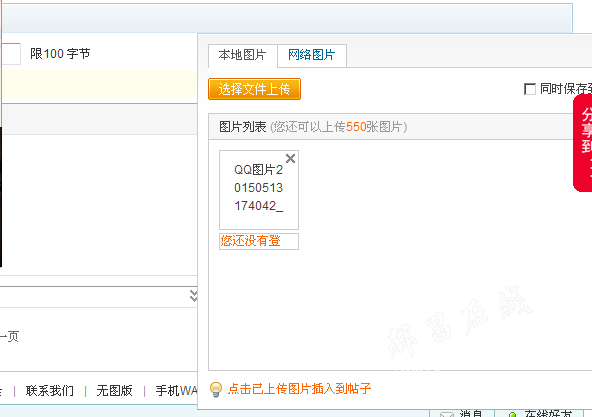Open the red 分享到 side tab
This screenshot has width=592, height=417.
583,144
